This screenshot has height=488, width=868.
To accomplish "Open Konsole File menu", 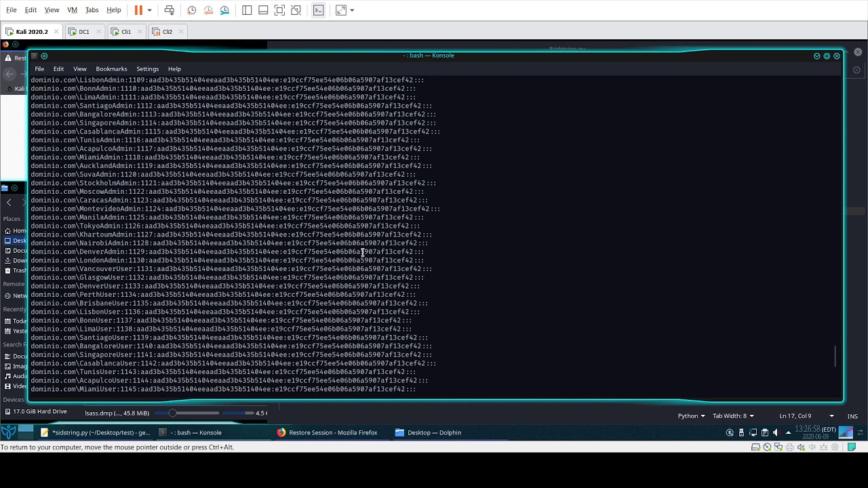I will click(39, 68).
